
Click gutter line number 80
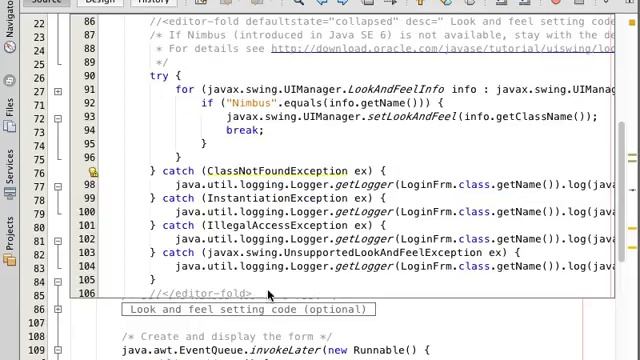39,228
